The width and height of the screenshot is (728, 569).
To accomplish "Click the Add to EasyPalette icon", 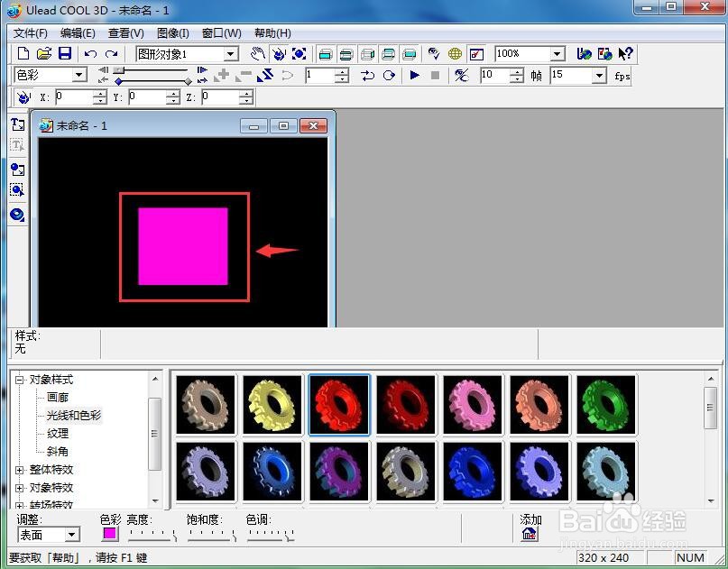I will click(530, 534).
